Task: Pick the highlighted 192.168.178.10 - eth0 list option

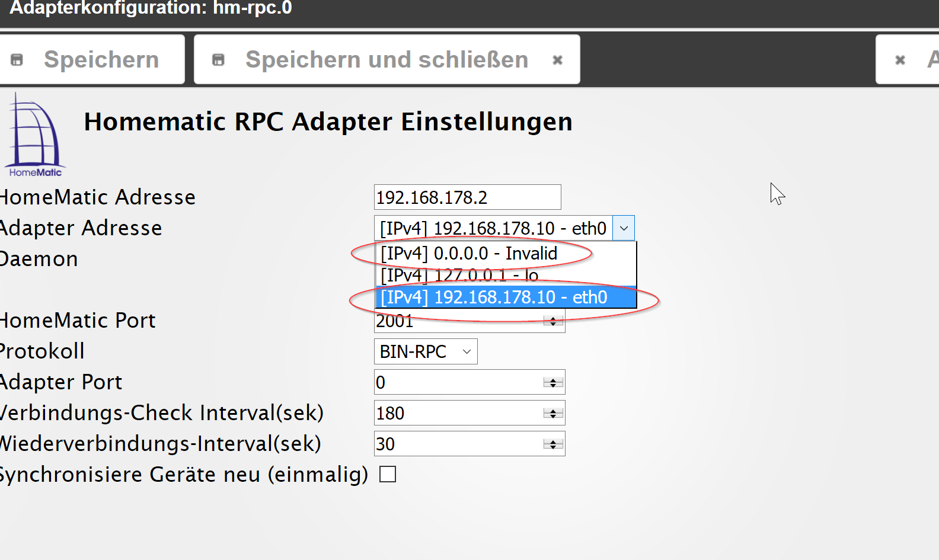Action: coord(506,297)
